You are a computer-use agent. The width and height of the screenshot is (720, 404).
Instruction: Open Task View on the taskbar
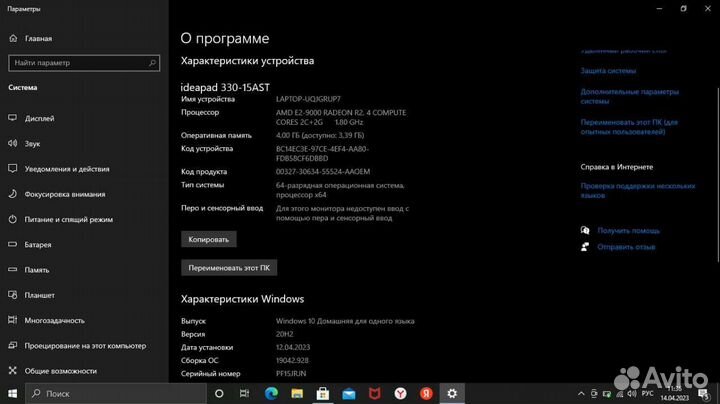(244, 393)
